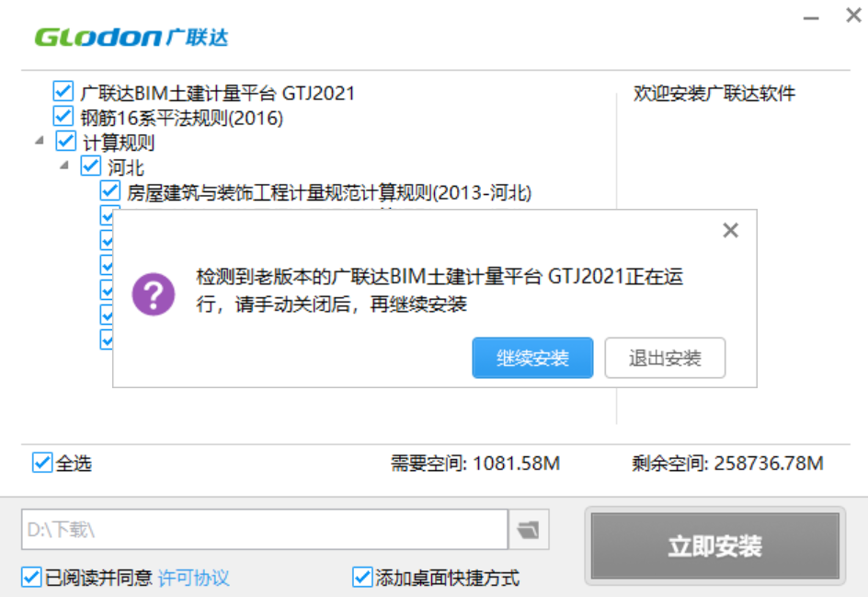Viewport: 868px width, 597px height.
Task: Open the 许可协议 link
Action: pos(194,578)
